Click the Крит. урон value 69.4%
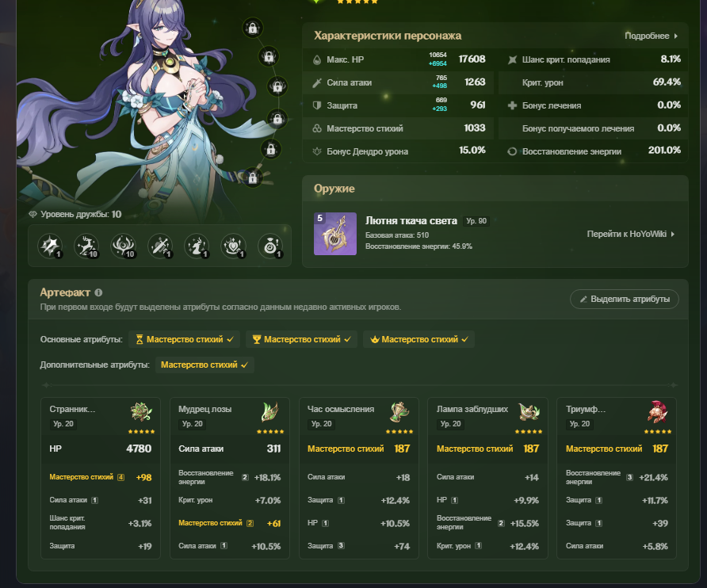This screenshot has width=707, height=588. [667, 82]
